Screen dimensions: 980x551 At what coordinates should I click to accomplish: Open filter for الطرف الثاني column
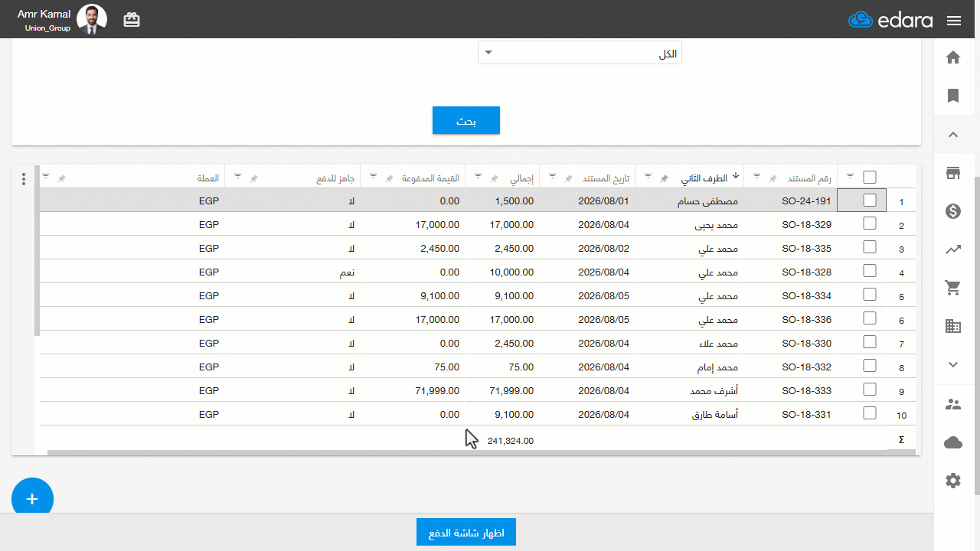pos(648,176)
